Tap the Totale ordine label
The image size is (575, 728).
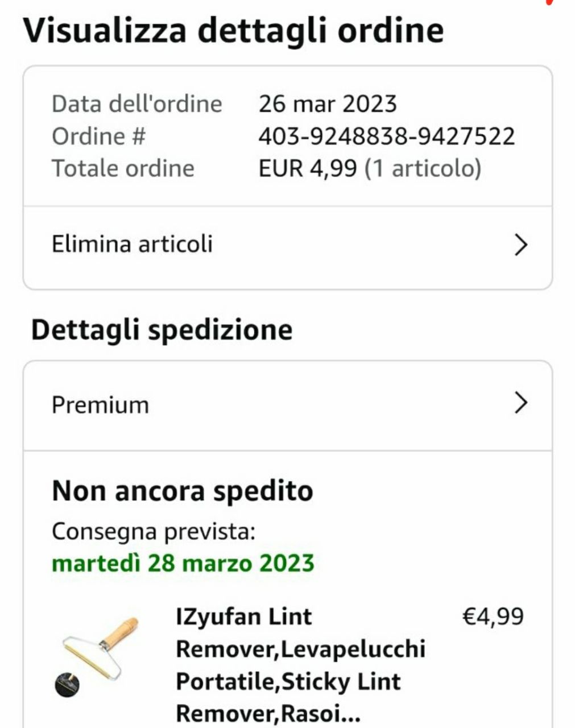pyautogui.click(x=123, y=169)
